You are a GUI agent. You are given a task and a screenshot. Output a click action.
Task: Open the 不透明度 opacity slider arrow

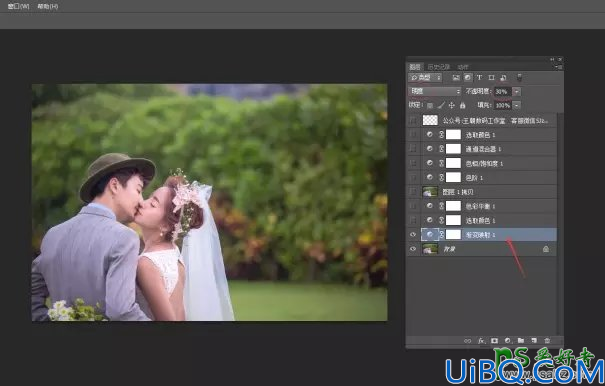[517, 91]
